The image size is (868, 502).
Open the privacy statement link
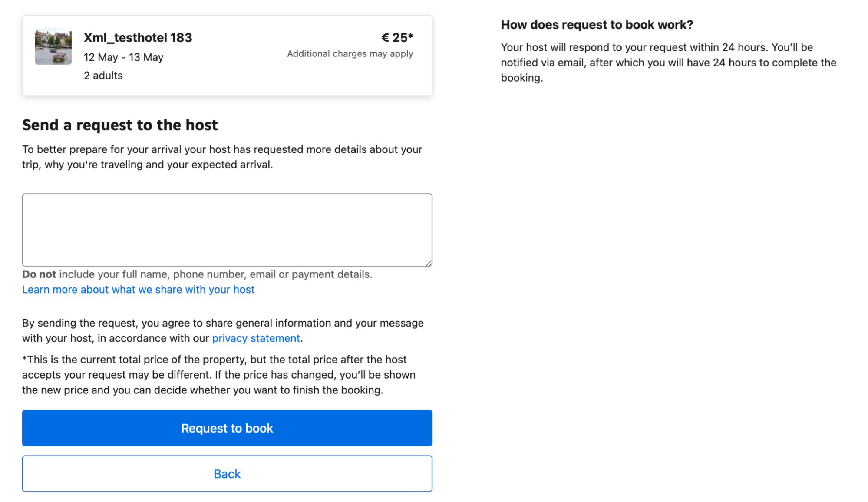(x=256, y=338)
